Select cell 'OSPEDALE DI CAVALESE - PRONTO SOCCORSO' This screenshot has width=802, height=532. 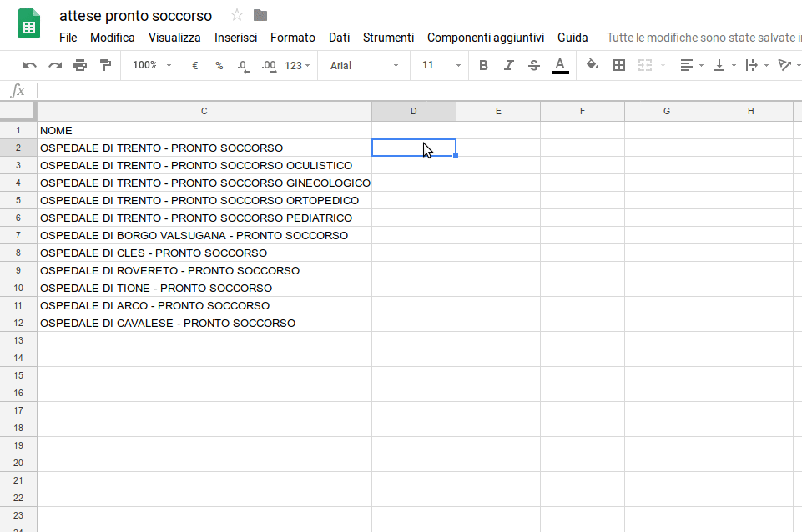[204, 323]
